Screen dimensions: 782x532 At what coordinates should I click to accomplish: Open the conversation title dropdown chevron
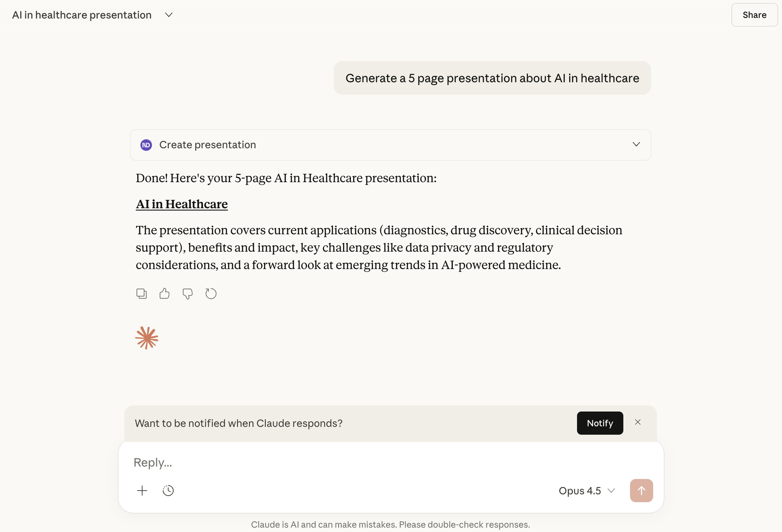[169, 15]
